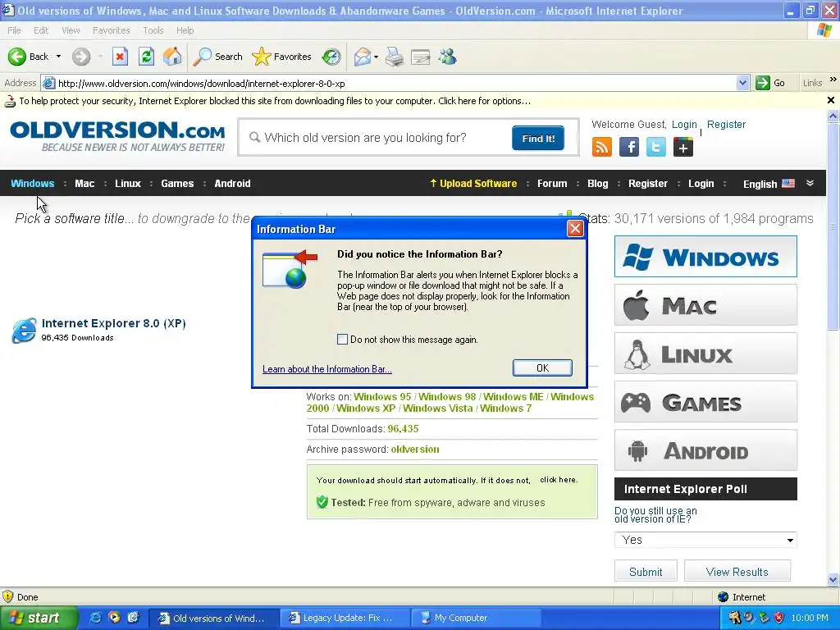Click the large Games category banner
The width and height of the screenshot is (840, 630).
click(x=705, y=402)
